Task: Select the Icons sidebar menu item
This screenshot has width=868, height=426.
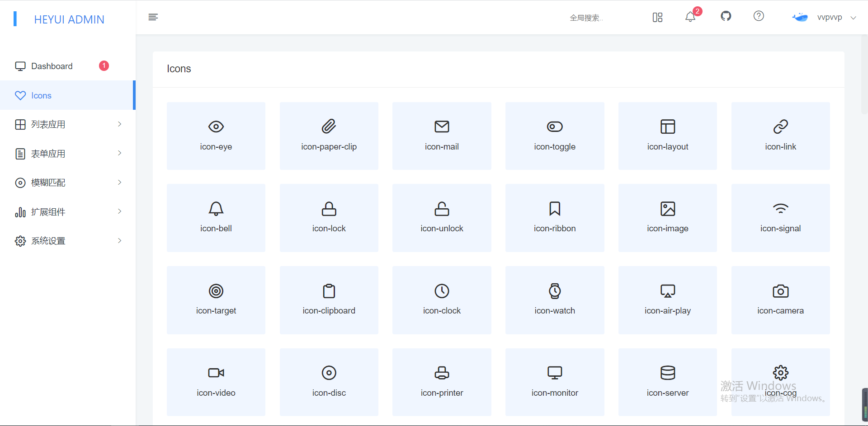Action: click(68, 95)
